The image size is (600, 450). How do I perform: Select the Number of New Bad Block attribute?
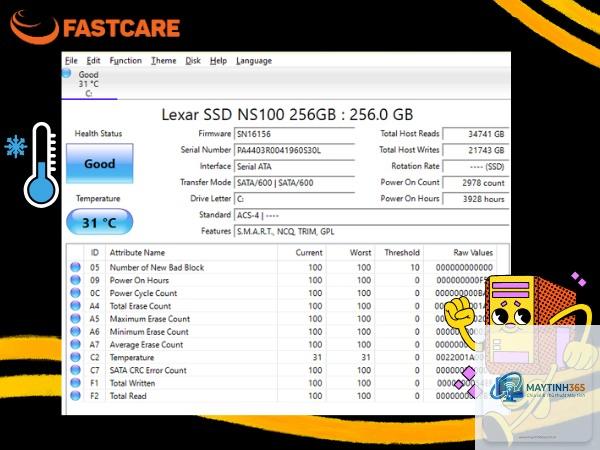click(x=157, y=267)
